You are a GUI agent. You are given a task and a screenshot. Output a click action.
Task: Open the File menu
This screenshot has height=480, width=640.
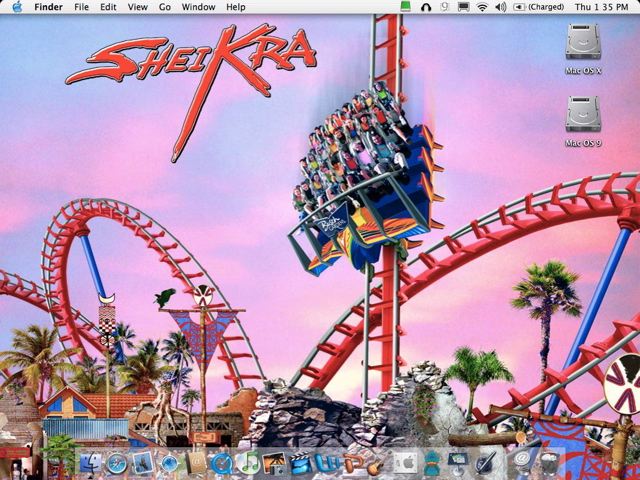click(81, 7)
